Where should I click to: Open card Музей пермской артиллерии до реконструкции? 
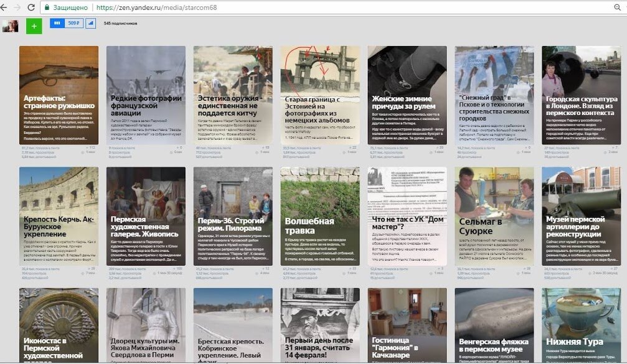coord(582,216)
